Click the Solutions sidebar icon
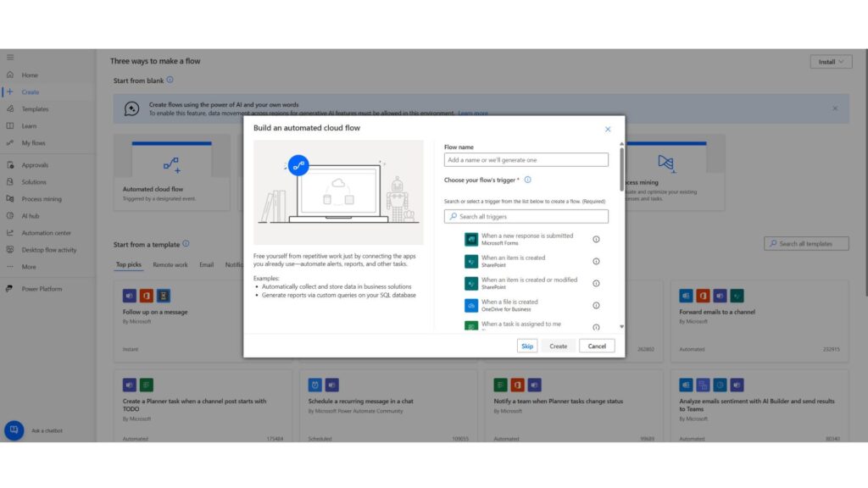 pos(10,181)
